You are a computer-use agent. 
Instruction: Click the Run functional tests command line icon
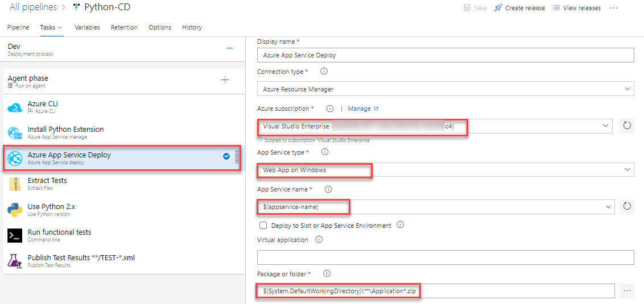coord(15,235)
